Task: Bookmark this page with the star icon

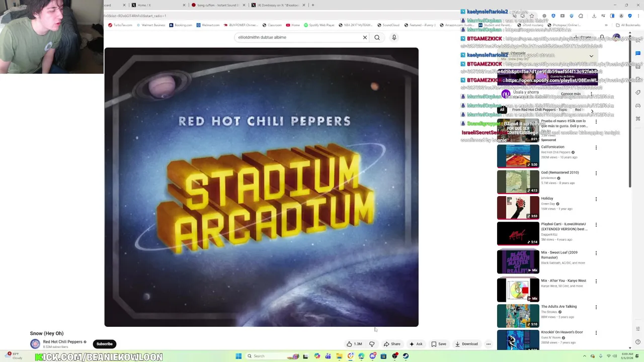Action: (532, 16)
